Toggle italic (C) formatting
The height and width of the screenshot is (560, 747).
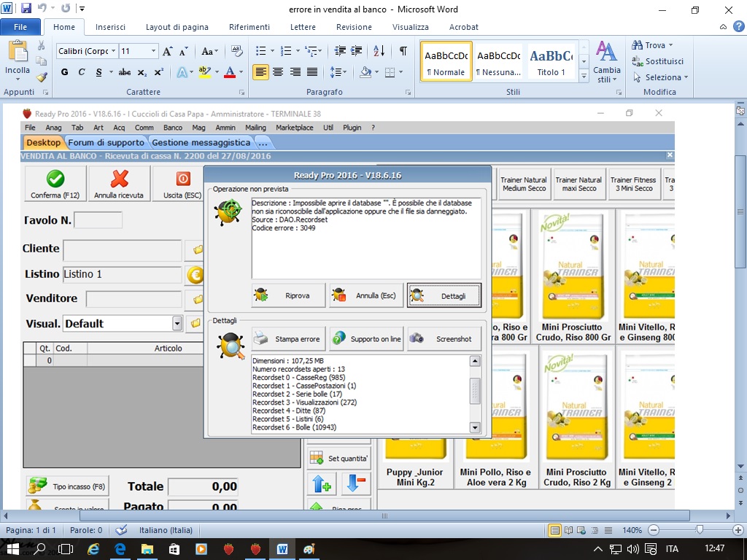[81, 72]
